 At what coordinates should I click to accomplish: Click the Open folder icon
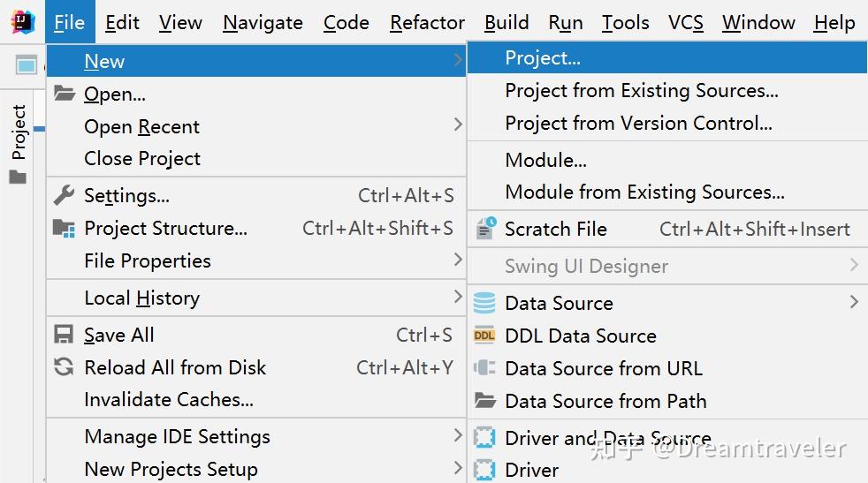(64, 94)
